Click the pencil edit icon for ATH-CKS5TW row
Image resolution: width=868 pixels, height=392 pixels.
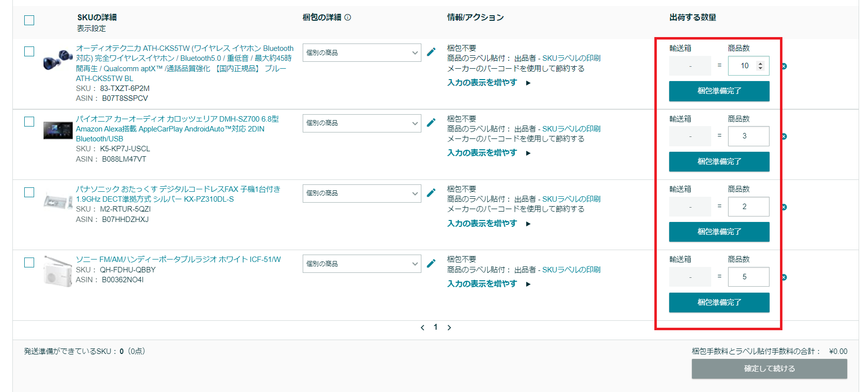[431, 52]
